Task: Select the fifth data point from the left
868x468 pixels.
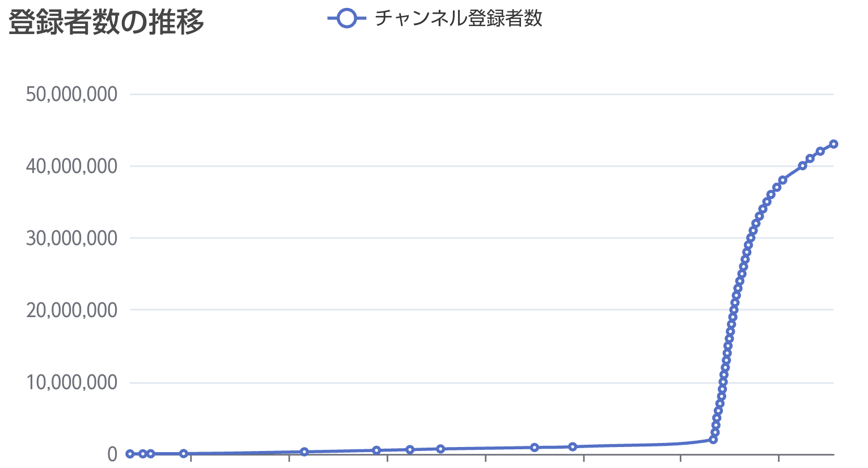Action: [304, 452]
